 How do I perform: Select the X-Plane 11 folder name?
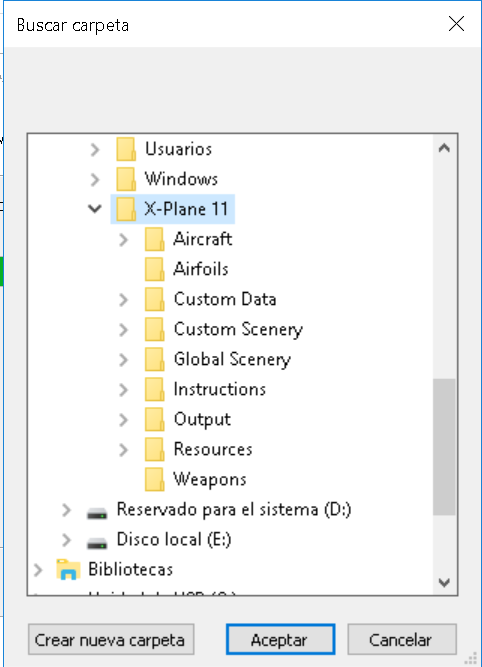point(186,209)
